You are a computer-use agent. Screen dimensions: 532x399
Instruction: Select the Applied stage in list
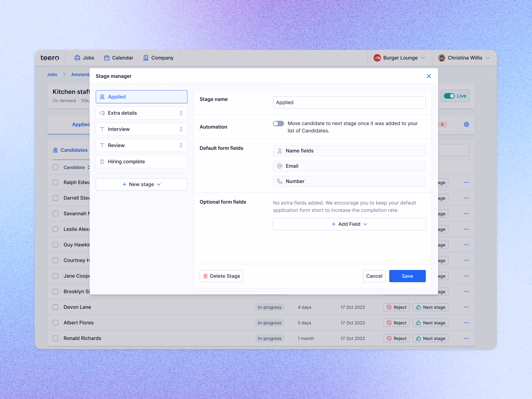click(141, 97)
